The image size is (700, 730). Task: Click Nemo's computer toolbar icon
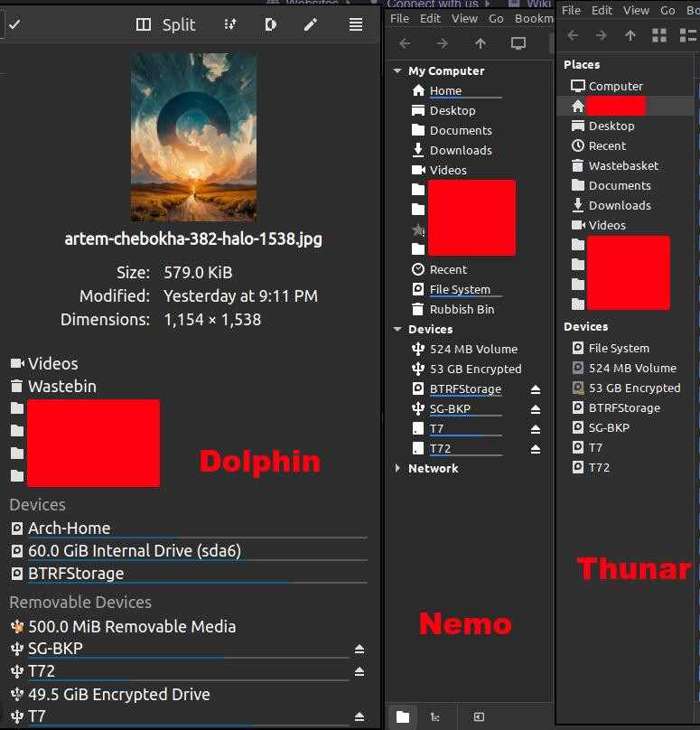point(518,43)
